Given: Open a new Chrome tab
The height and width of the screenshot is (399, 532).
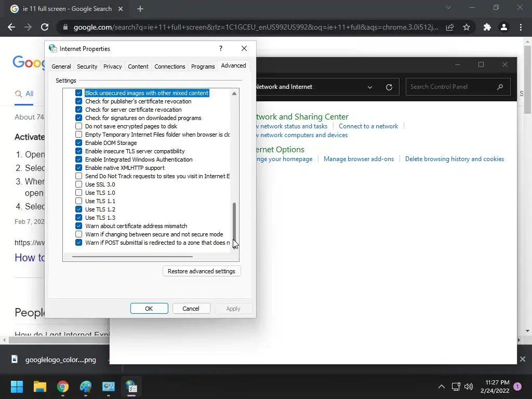Looking at the screenshot, I should 140,9.
